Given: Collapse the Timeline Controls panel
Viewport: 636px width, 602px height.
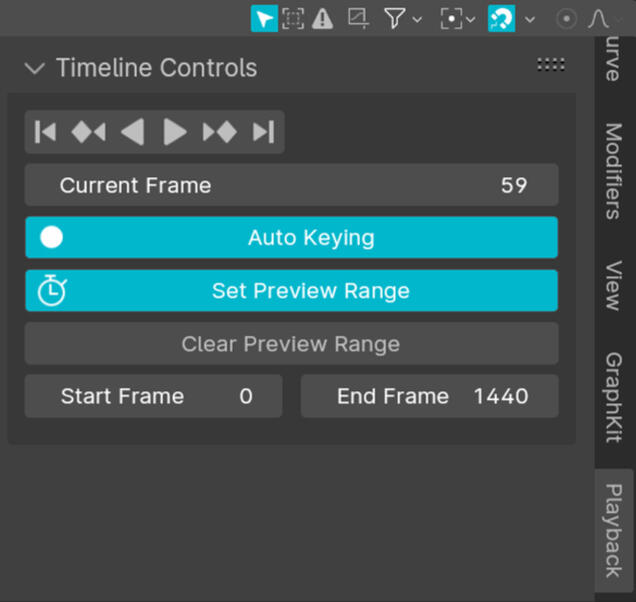Looking at the screenshot, I should [35, 68].
